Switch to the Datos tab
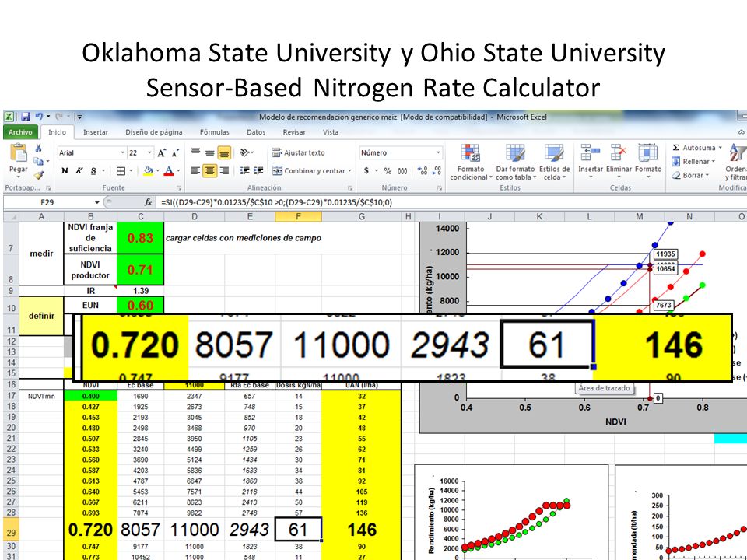The height and width of the screenshot is (560, 747). point(256,132)
